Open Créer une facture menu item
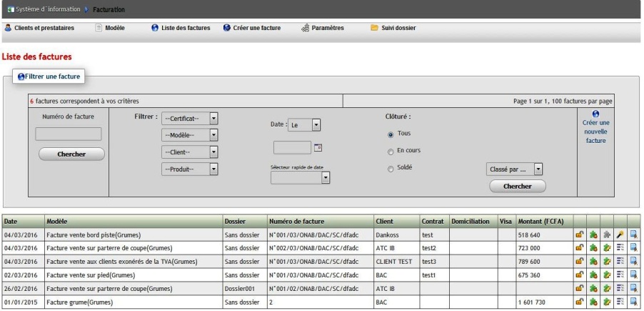This screenshot has width=644, height=311. pos(252,28)
